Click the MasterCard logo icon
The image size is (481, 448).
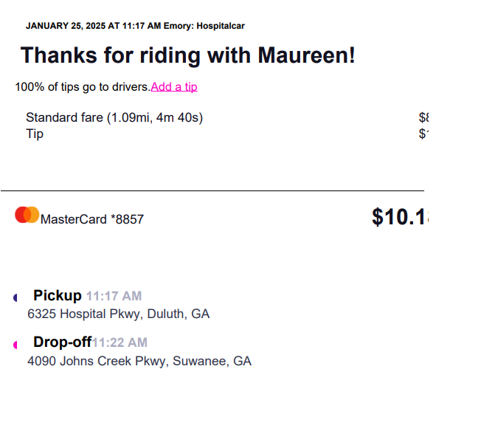coord(27,215)
